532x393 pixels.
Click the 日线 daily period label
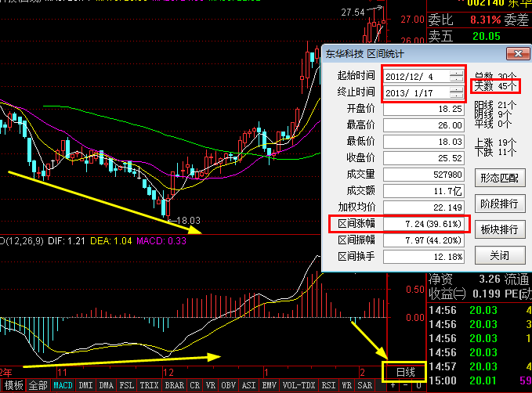pyautogui.click(x=405, y=372)
